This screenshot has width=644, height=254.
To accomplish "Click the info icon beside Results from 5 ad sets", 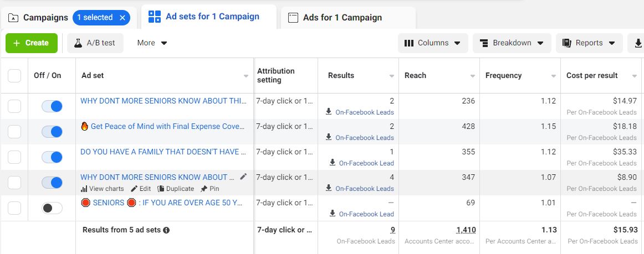I will 166,230.
